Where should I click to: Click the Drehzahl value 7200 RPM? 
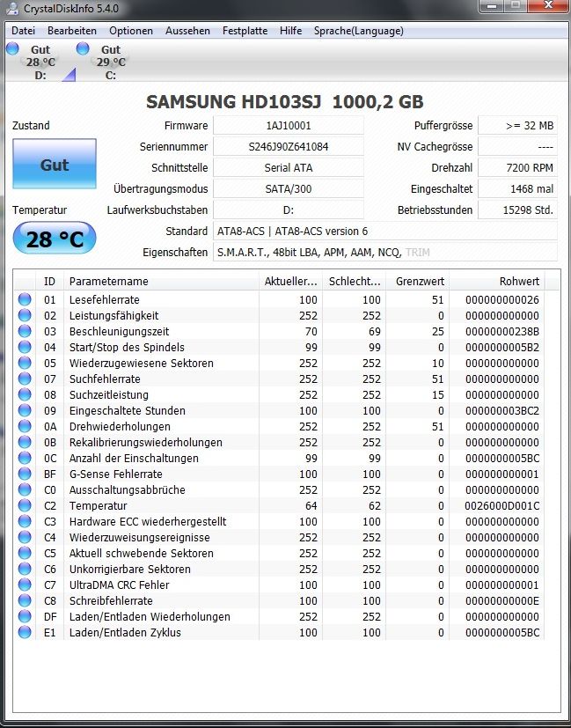tap(517, 167)
